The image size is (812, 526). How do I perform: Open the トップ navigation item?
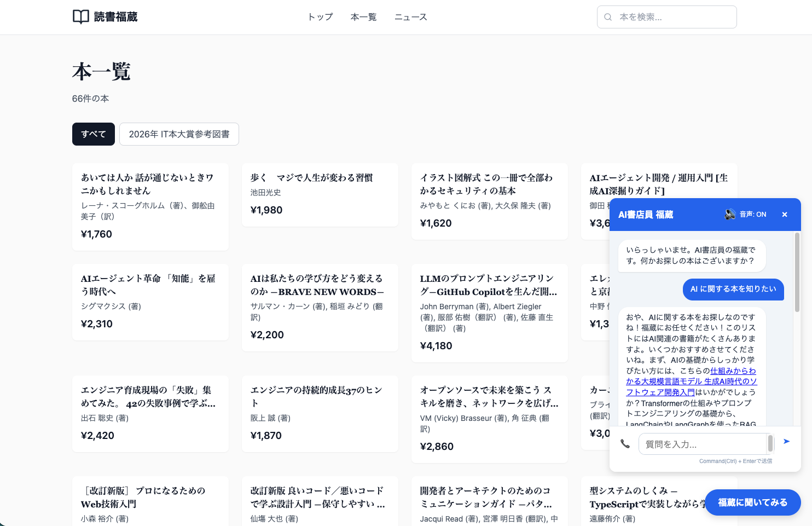pyautogui.click(x=320, y=17)
